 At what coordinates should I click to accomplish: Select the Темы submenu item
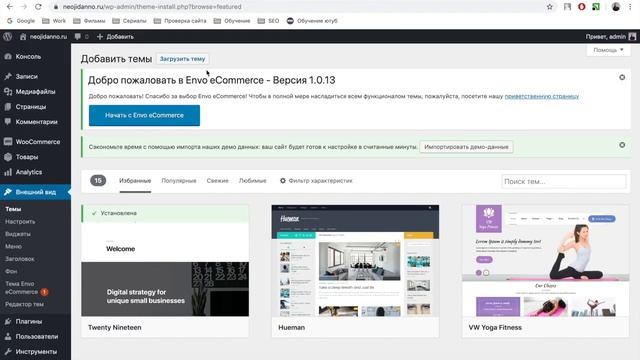tap(13, 209)
